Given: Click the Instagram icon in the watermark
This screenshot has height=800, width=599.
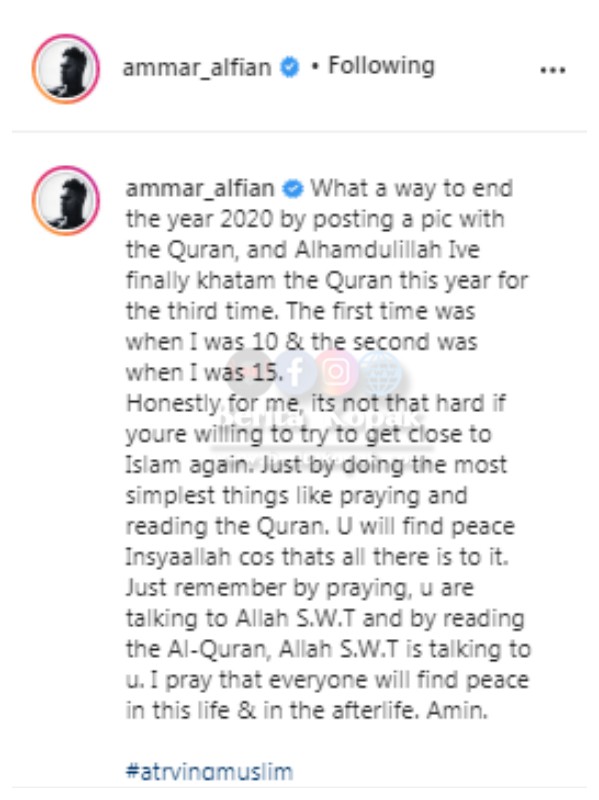Looking at the screenshot, I should (336, 371).
